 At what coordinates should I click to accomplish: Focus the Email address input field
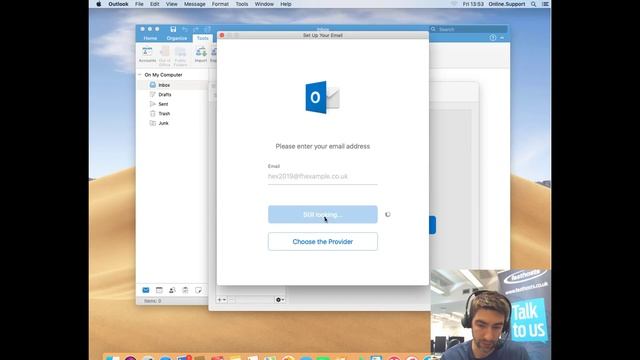pyautogui.click(x=322, y=176)
